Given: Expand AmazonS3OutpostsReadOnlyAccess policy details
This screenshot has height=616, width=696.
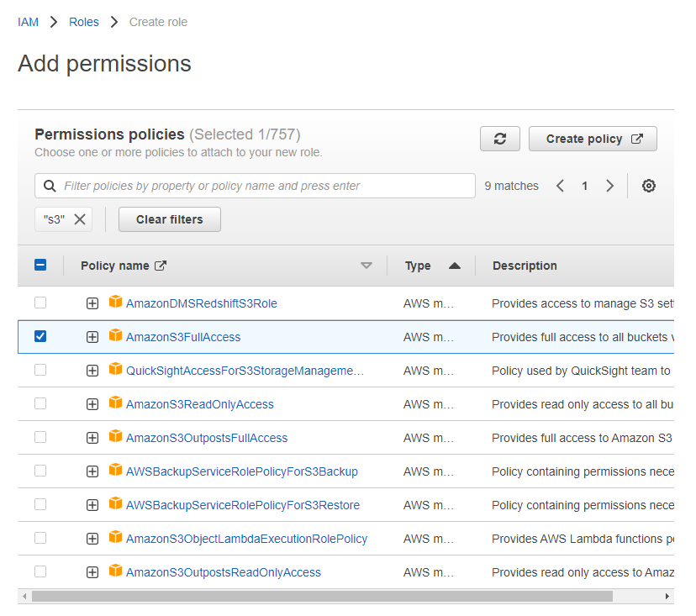Looking at the screenshot, I should click(x=92, y=572).
